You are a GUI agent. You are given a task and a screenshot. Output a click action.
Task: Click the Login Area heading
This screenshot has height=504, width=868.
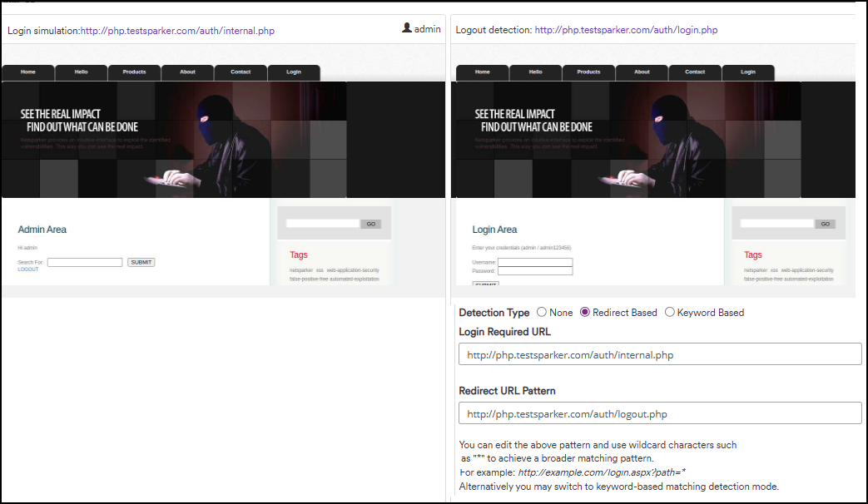[x=494, y=230]
